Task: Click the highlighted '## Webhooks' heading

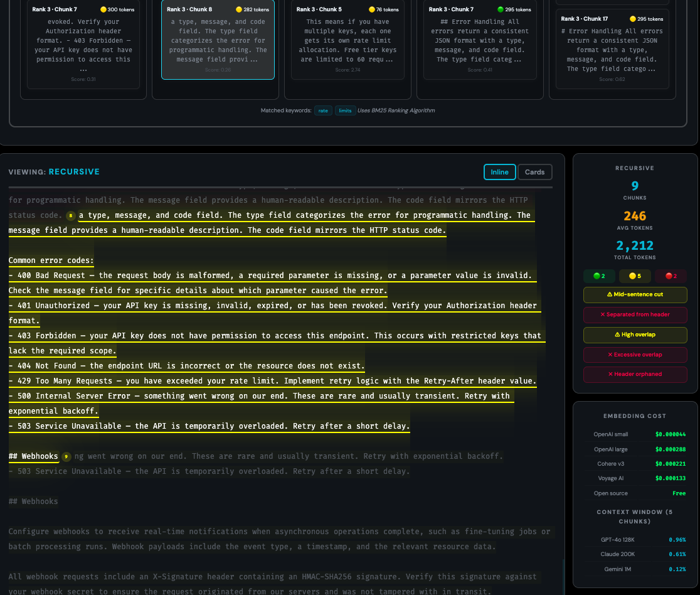Action: click(x=33, y=456)
